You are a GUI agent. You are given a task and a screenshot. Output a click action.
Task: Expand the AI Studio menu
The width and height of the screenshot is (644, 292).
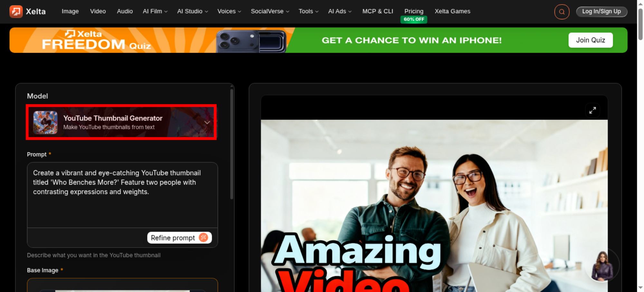click(192, 11)
